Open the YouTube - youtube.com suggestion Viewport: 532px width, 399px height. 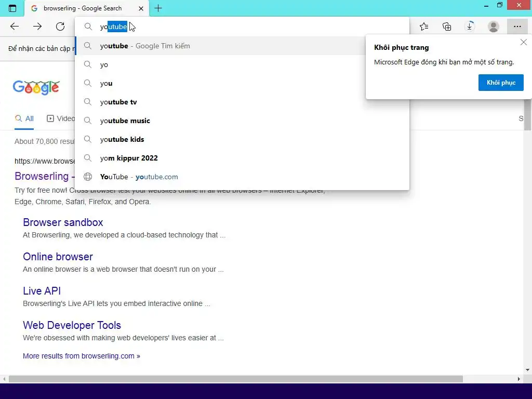(242, 177)
